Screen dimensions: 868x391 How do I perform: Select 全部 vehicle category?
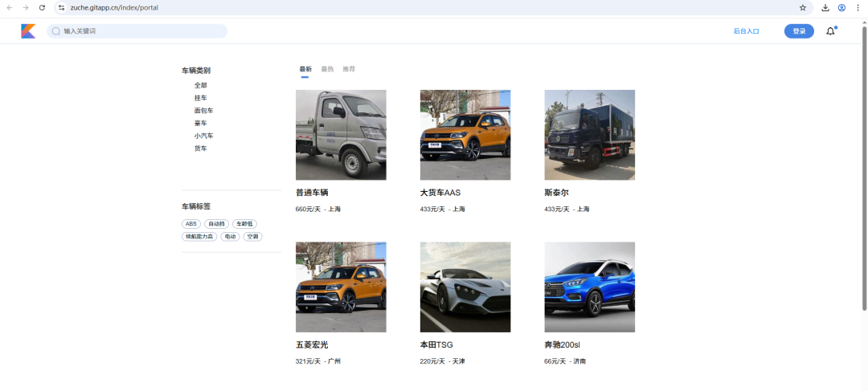pos(200,85)
